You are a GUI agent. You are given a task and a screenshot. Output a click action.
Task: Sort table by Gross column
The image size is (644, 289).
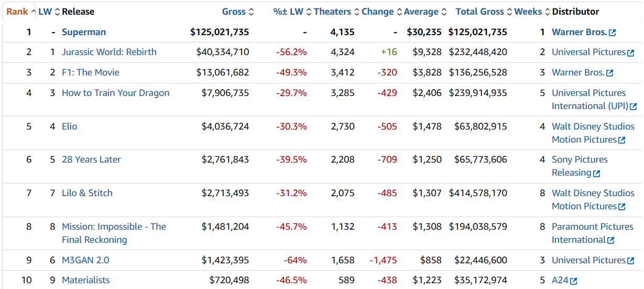[234, 12]
